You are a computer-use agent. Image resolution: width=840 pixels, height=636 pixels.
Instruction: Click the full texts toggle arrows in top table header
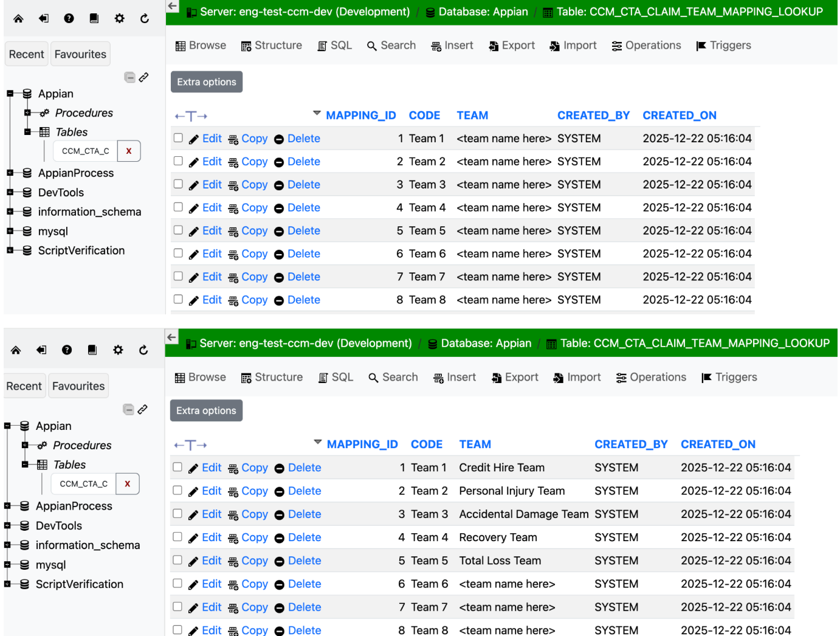191,116
